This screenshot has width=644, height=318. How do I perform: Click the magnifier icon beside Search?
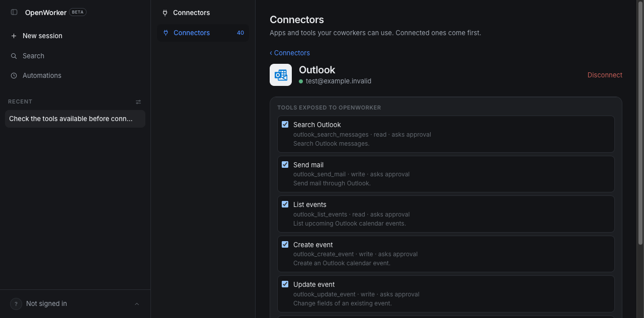14,56
